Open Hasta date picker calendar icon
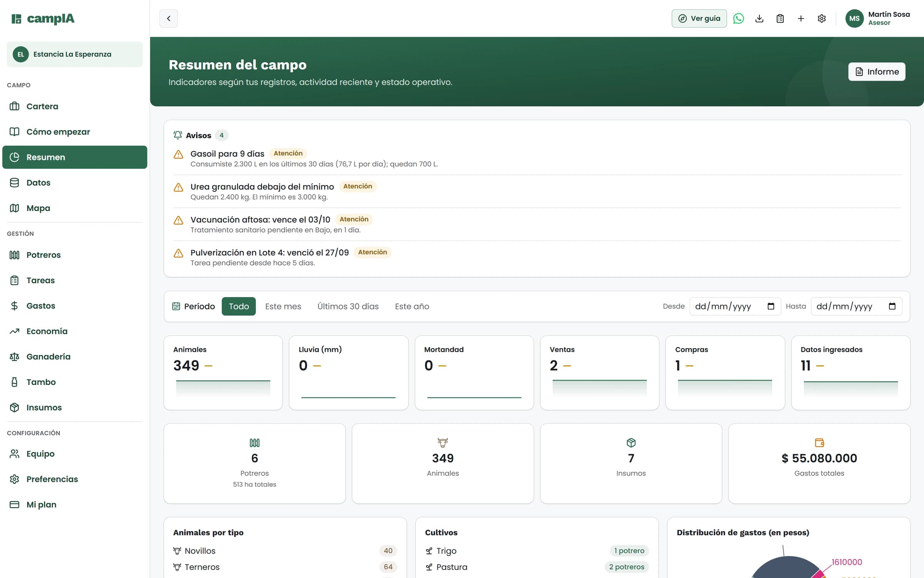 tap(892, 306)
